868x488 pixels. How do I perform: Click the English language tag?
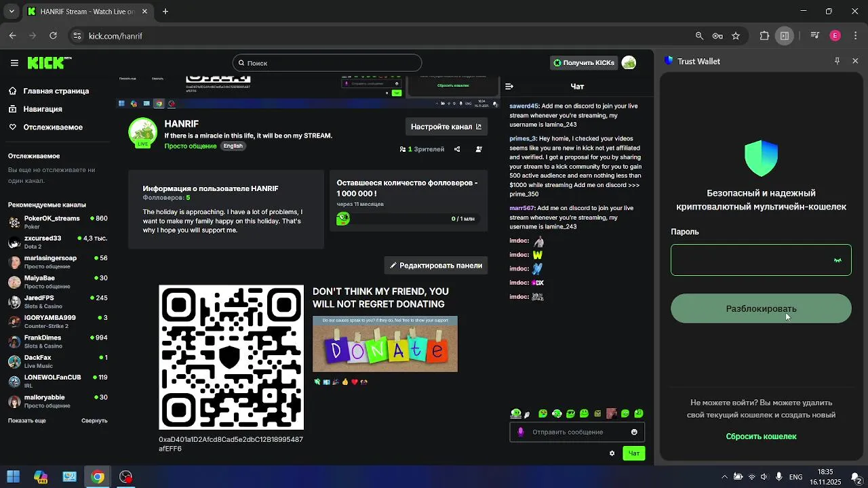tap(233, 146)
